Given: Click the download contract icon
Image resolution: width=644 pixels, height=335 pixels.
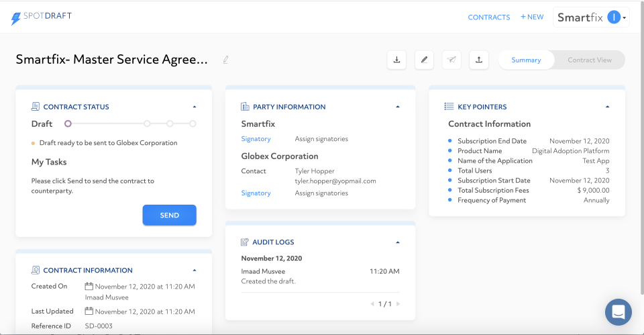Looking at the screenshot, I should tap(396, 60).
